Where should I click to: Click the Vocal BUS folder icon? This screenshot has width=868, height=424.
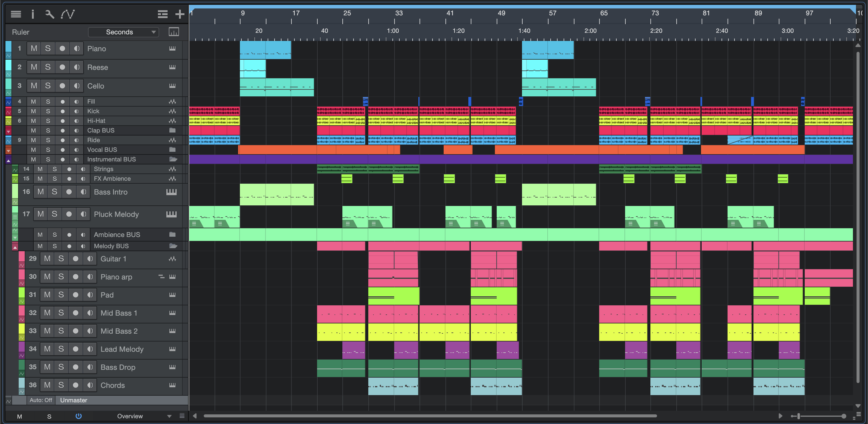pyautogui.click(x=172, y=150)
